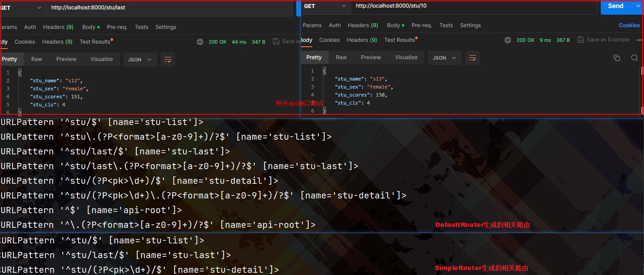The image size is (644, 275).
Task: Open the GET method dropdown for the stu/last request
Action: [22, 8]
